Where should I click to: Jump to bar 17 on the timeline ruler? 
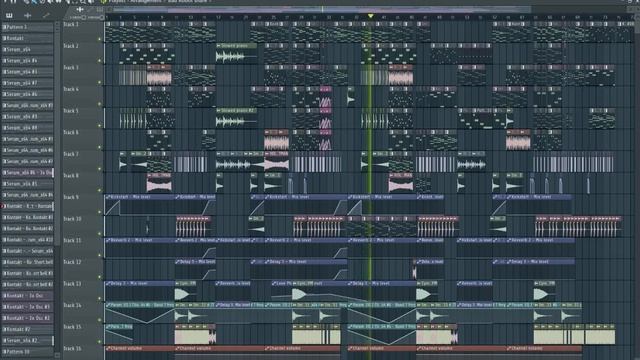219,17
